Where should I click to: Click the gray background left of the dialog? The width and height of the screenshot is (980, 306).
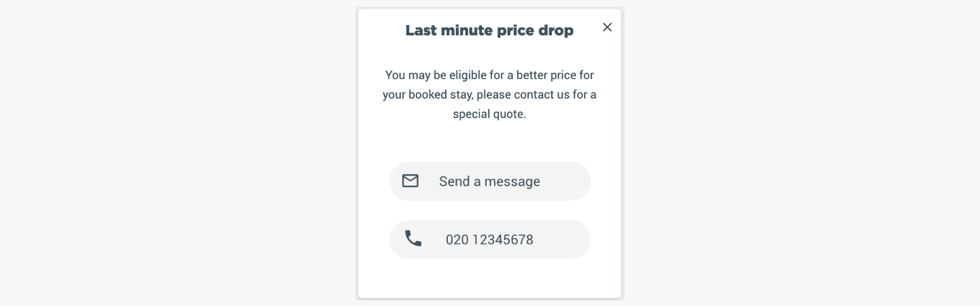[x=177, y=153]
